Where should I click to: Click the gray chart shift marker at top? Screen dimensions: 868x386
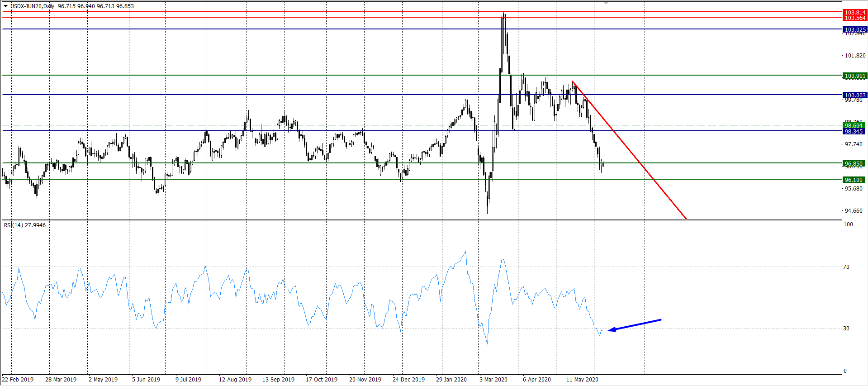tap(606, 3)
